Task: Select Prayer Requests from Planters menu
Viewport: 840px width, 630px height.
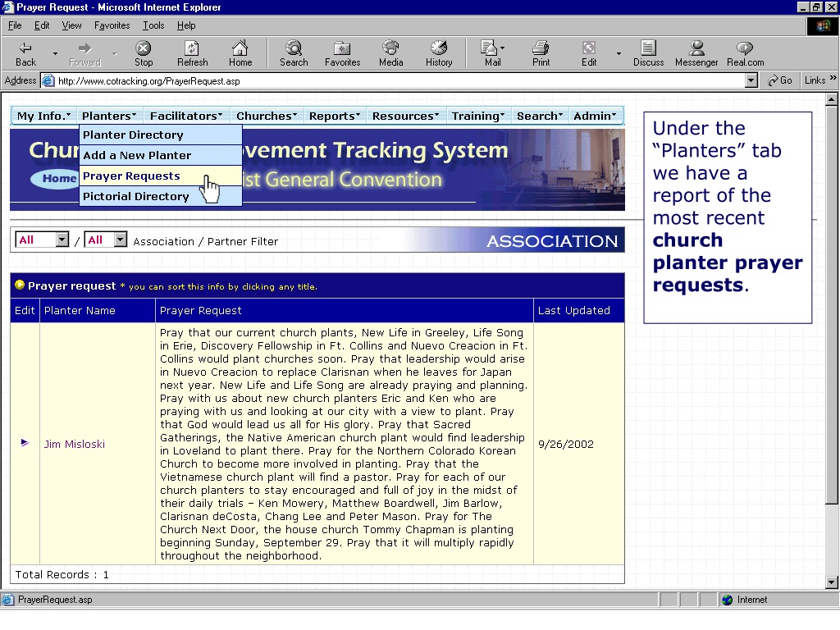Action: point(131,176)
